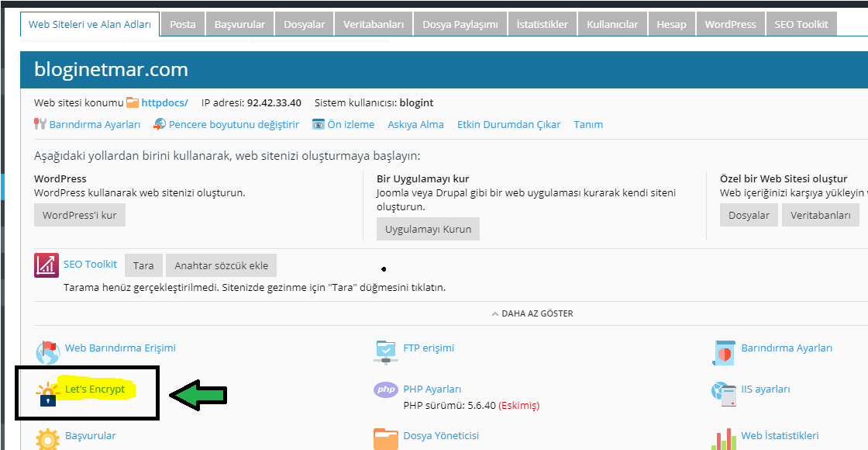Open the Web Barındırma Erişimi link
The image size is (868, 450).
(x=120, y=348)
